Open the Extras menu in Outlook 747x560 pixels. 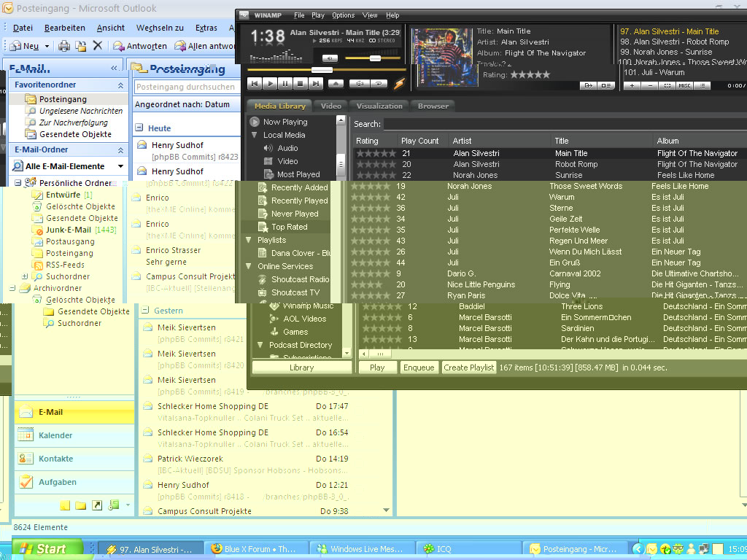coord(206,28)
